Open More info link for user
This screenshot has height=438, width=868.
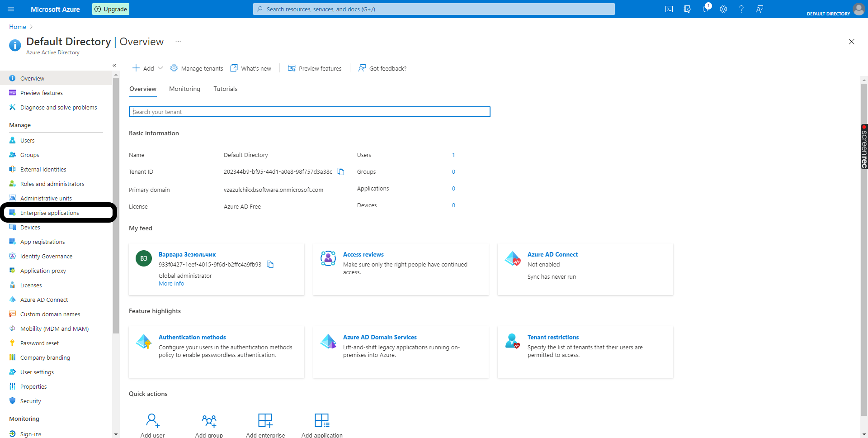coord(171,284)
